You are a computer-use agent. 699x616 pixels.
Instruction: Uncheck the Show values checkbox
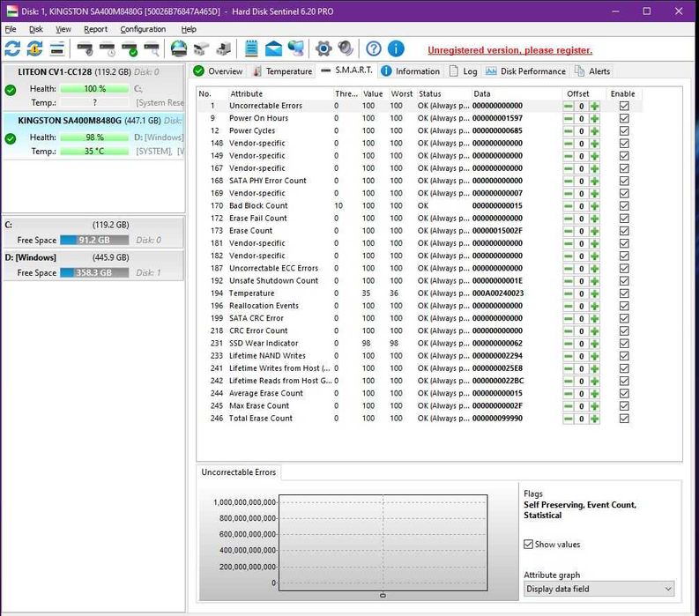[x=528, y=545]
